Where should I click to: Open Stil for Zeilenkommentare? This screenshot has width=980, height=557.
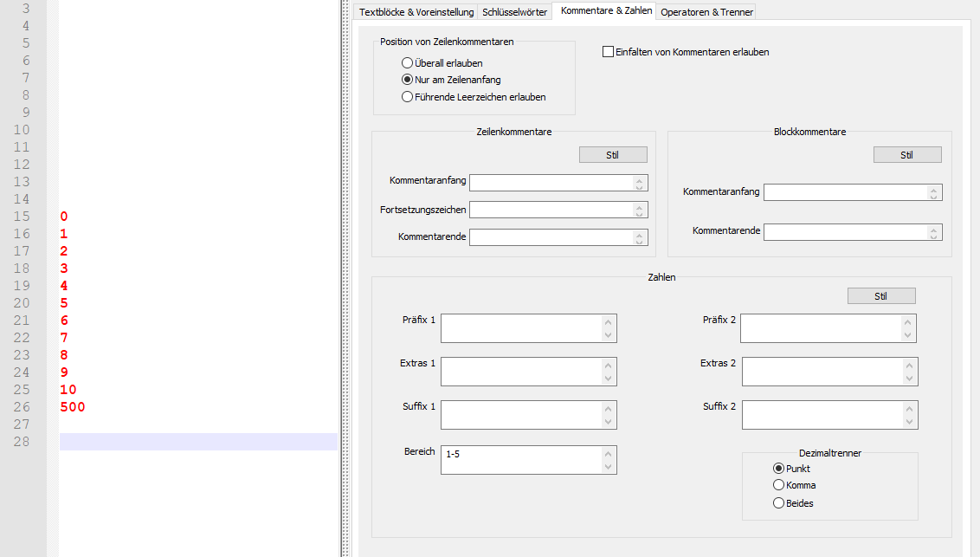coord(613,155)
